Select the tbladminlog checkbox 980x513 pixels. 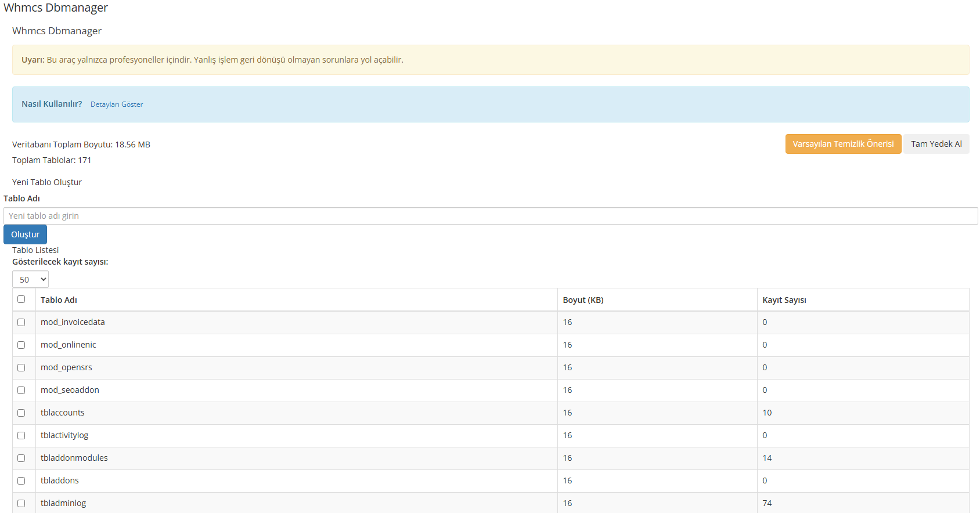click(x=21, y=503)
